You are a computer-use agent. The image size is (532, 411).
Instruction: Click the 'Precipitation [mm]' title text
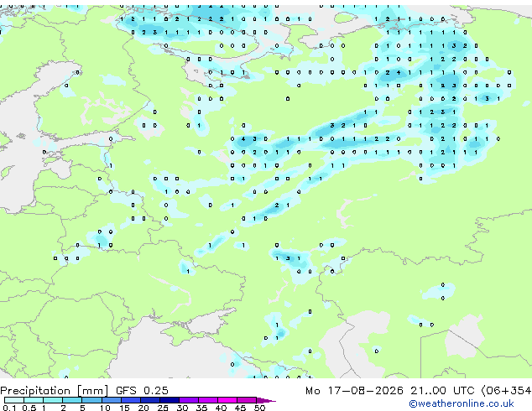(55, 391)
